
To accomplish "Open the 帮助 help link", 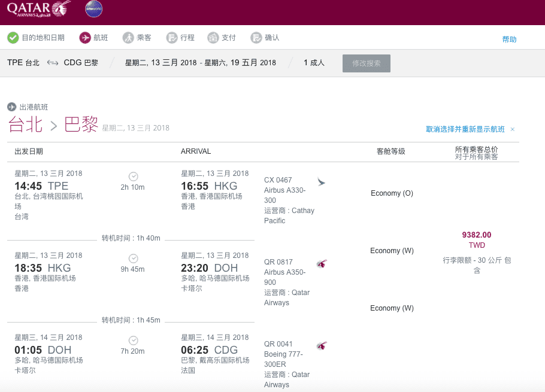I will (509, 39).
